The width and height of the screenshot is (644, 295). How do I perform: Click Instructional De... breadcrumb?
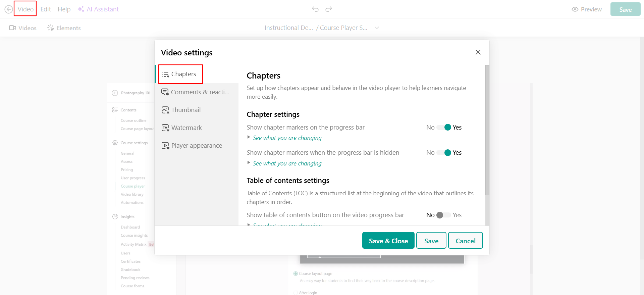tap(288, 28)
